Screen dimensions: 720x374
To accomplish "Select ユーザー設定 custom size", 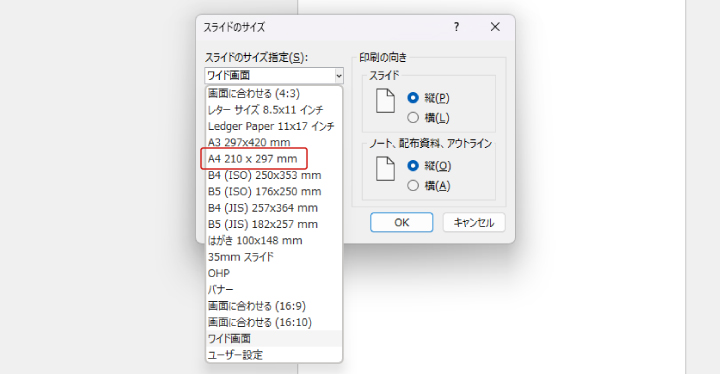I will (x=274, y=355).
